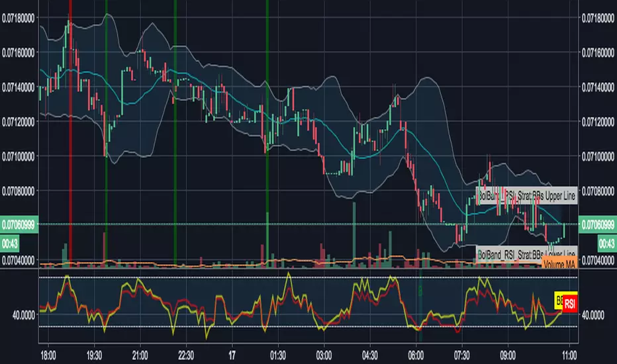This screenshot has height=364, width=617.
Task: Click 0.07080000 on the left price axis
Action: pyautogui.click(x=18, y=191)
